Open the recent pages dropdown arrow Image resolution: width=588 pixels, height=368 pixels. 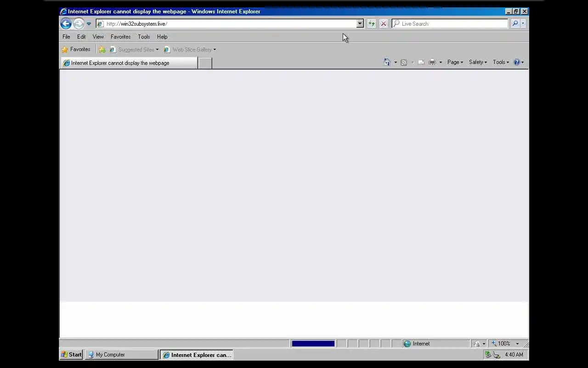click(89, 24)
